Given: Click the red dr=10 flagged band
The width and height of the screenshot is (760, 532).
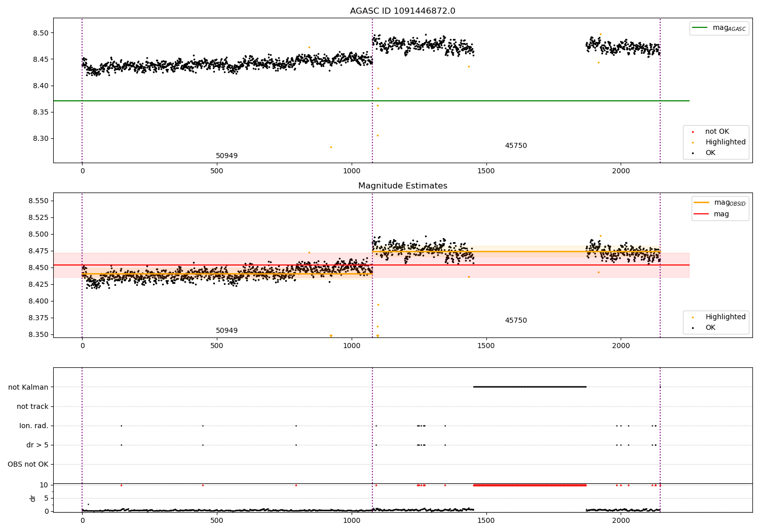Looking at the screenshot, I should tap(529, 485).
